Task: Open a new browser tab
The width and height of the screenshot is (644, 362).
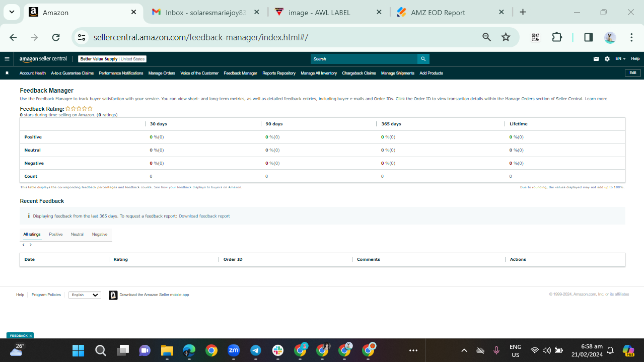Action: pyautogui.click(x=523, y=12)
